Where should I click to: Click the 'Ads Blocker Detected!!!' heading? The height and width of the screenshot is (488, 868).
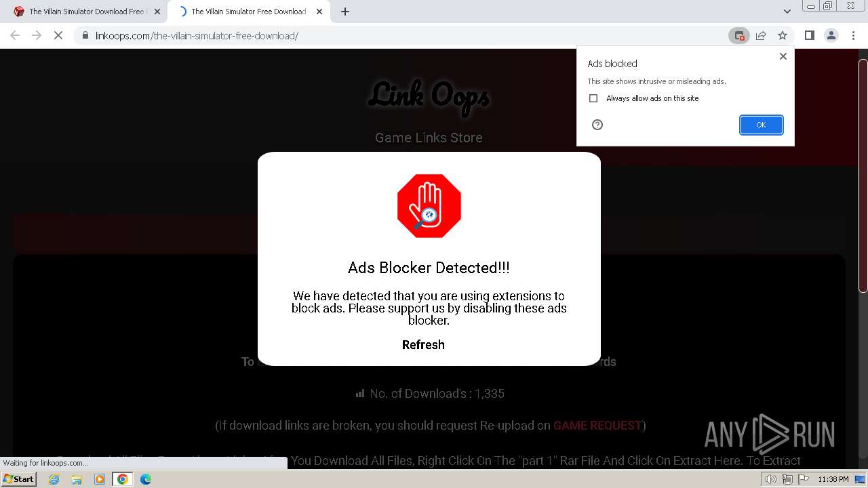click(x=429, y=268)
